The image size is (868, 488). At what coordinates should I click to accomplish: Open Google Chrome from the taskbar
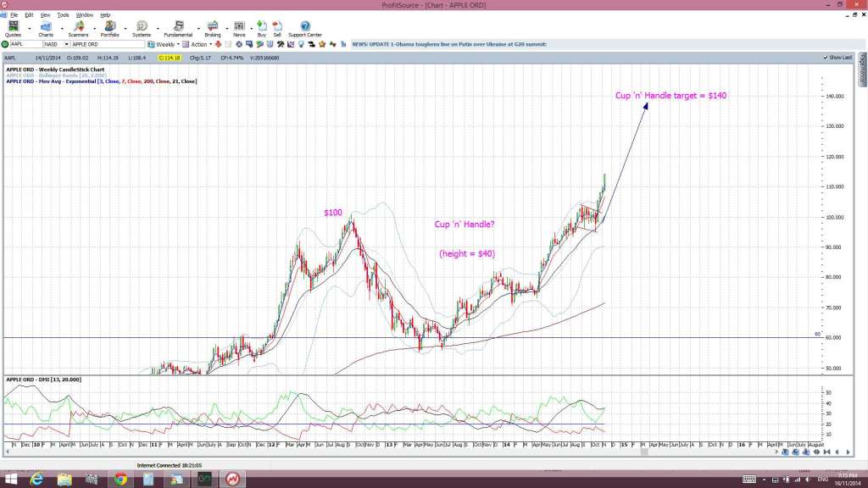(x=120, y=480)
